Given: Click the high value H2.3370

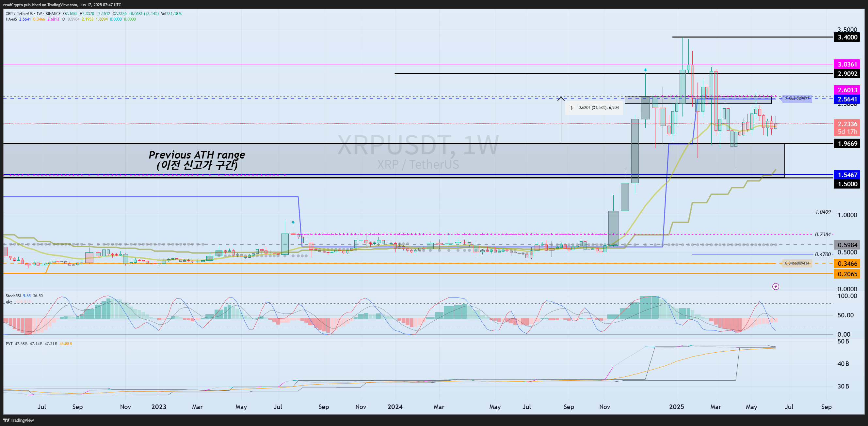Looking at the screenshot, I should pos(87,13).
